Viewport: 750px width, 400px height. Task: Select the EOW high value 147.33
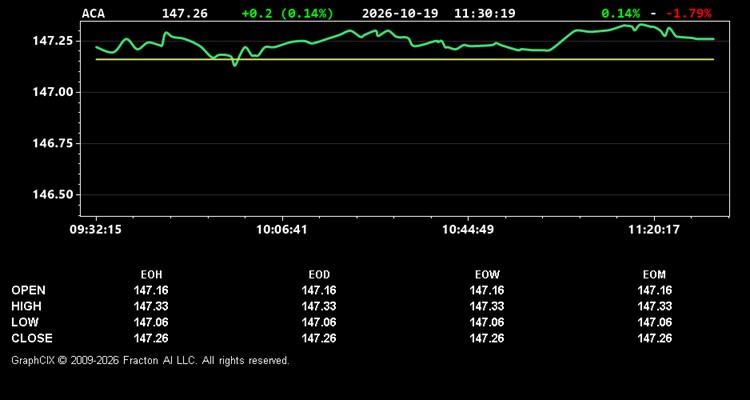point(487,306)
